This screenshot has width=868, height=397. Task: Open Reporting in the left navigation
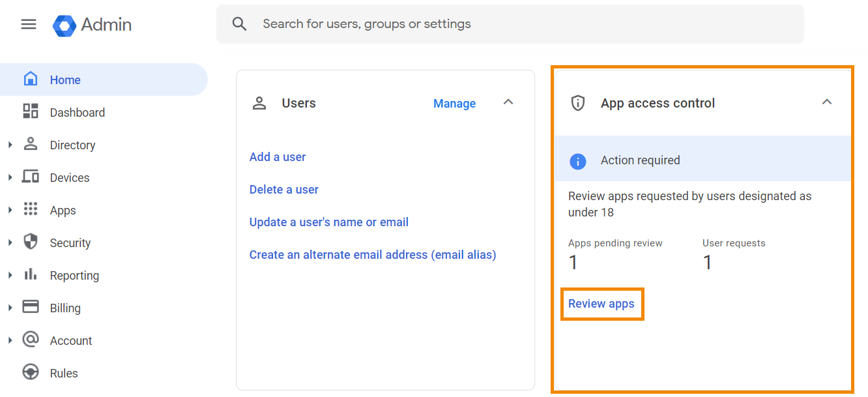point(74,275)
